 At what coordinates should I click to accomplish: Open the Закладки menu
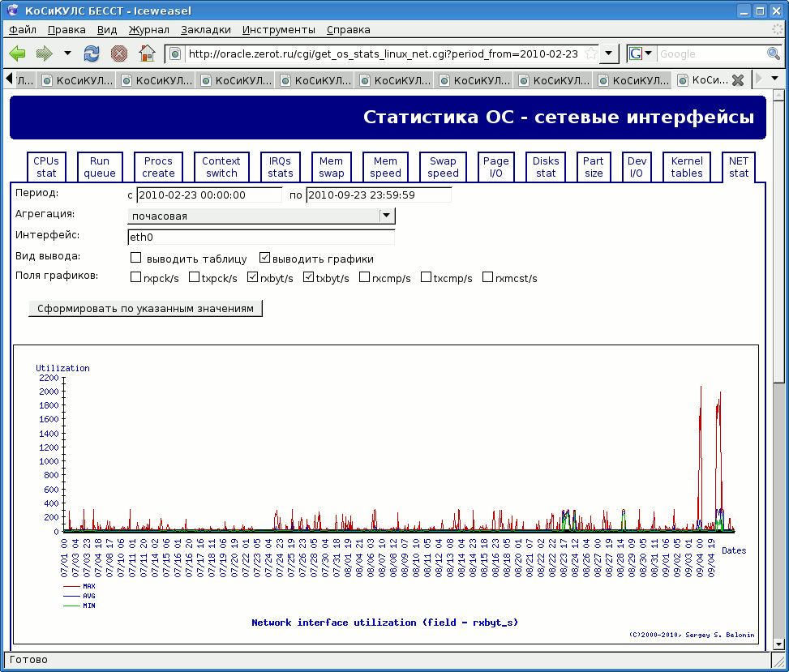[x=206, y=30]
